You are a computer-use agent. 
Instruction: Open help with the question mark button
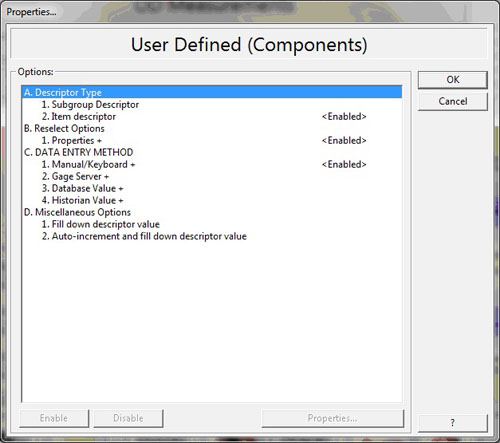click(453, 423)
